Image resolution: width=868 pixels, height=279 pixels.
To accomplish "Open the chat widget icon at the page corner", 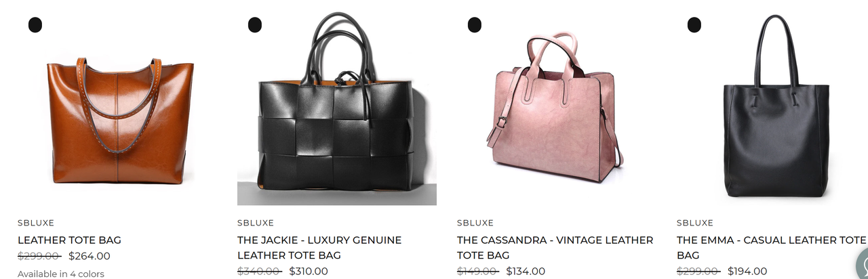I will point(861,265).
